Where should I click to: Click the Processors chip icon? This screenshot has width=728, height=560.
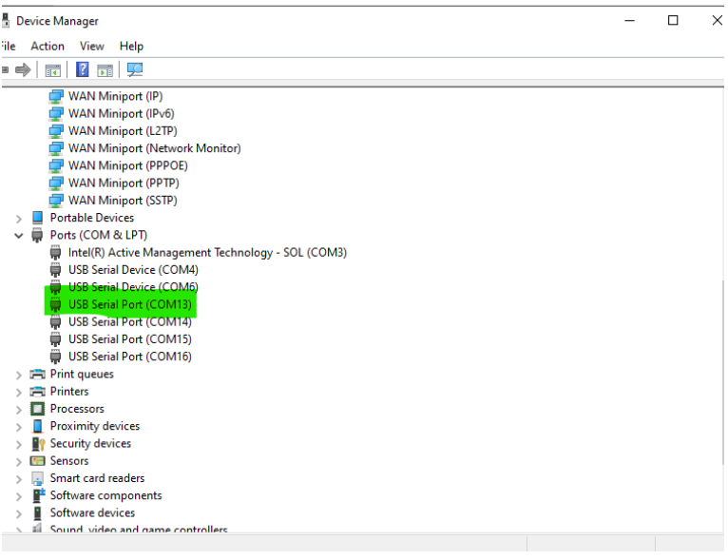click(x=37, y=409)
